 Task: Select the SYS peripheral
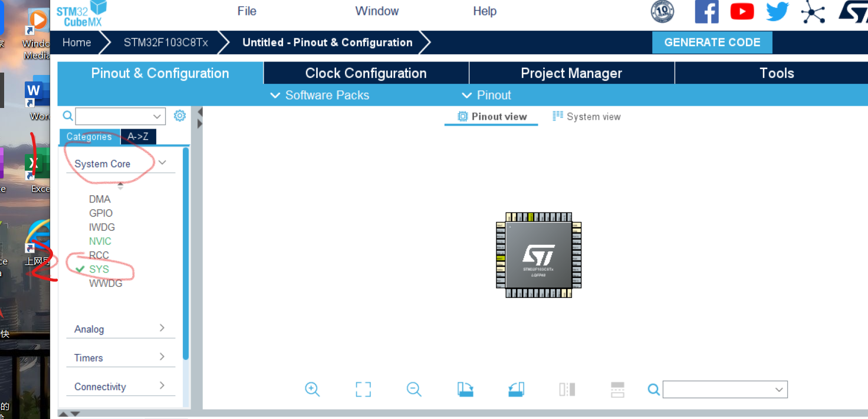coord(99,269)
